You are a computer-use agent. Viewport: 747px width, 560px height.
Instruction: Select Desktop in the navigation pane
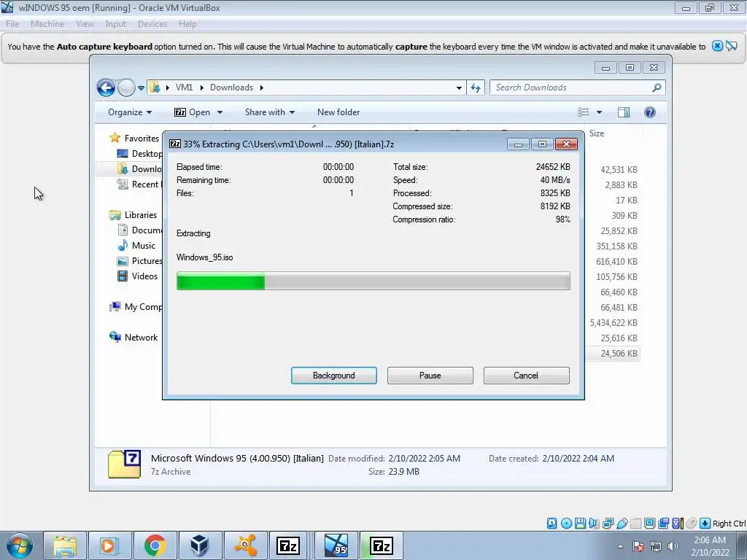click(139, 153)
